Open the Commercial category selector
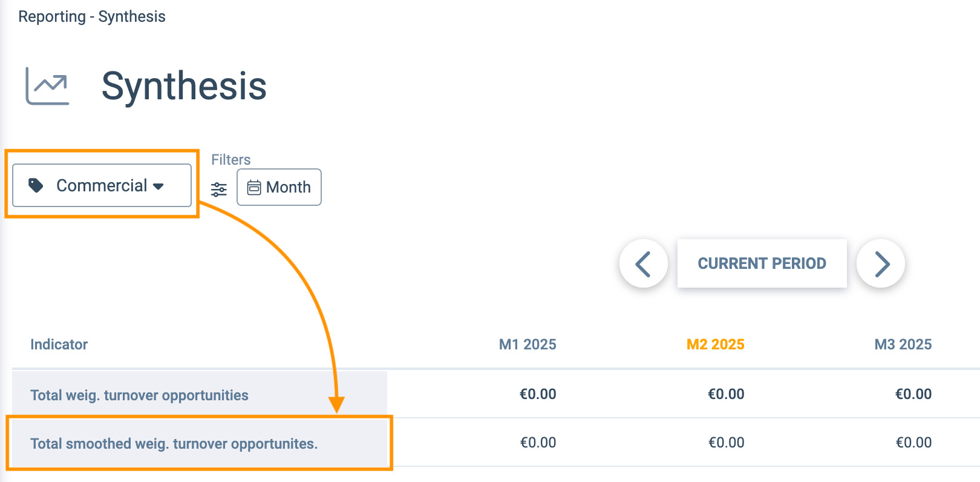980x482 pixels. [102, 185]
